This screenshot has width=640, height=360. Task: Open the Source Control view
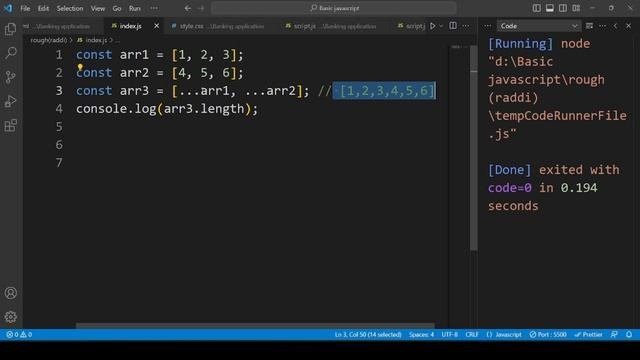pyautogui.click(x=11, y=77)
